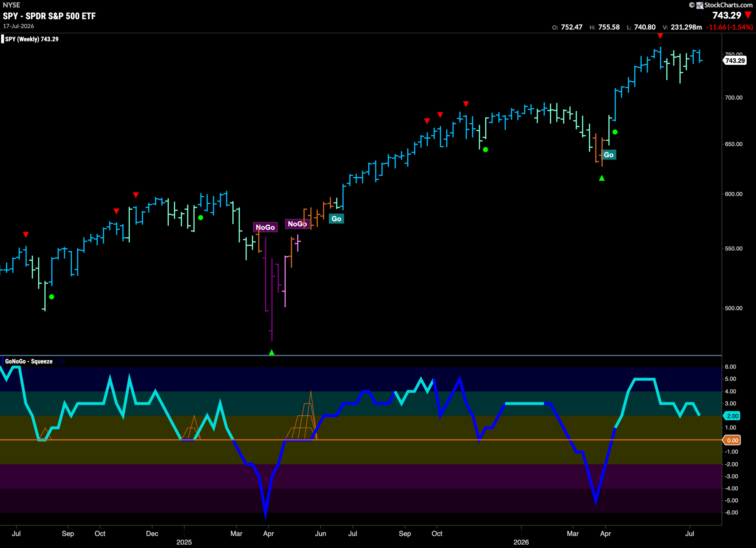The height and width of the screenshot is (548, 756).
Task: Click the -6.00 oscillator axis label
Action: coord(731,512)
